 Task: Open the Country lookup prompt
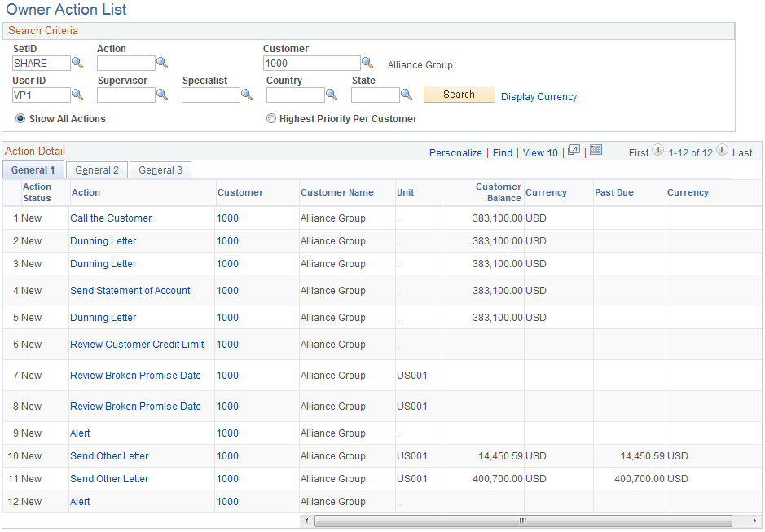click(x=331, y=95)
